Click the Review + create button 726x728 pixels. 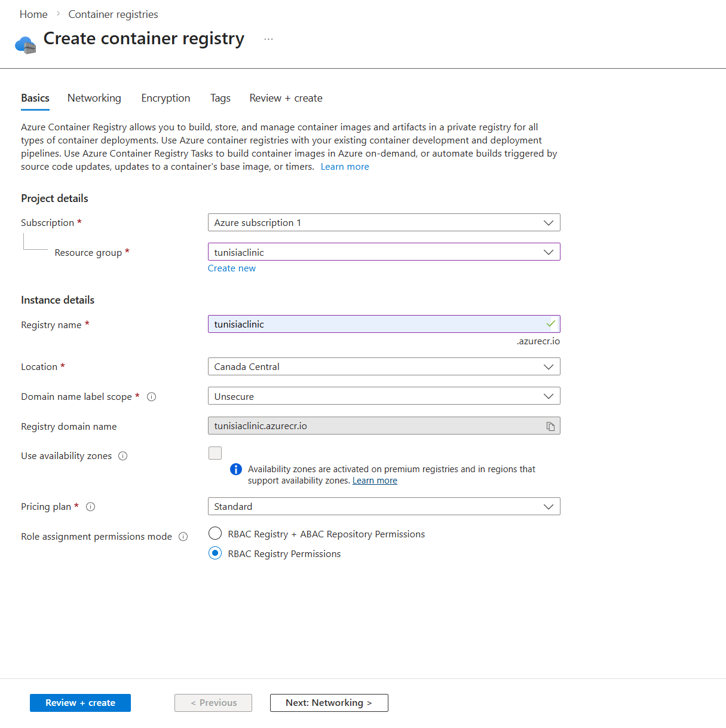(80, 703)
